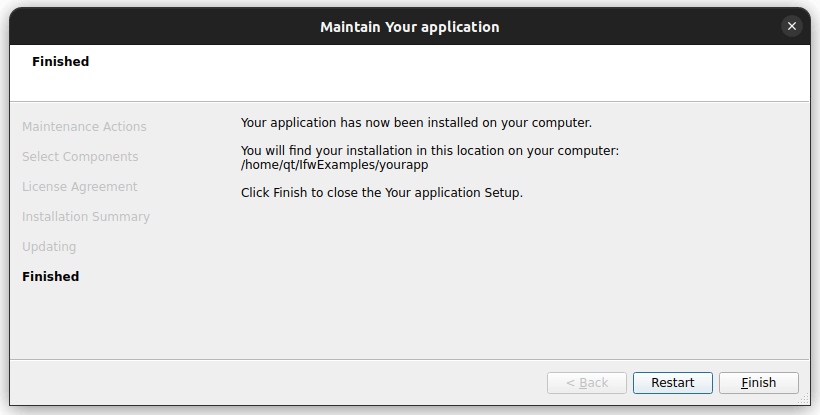Image resolution: width=820 pixels, height=415 pixels.
Task: Click the empty white banner right of the heading
Action: 450,70
